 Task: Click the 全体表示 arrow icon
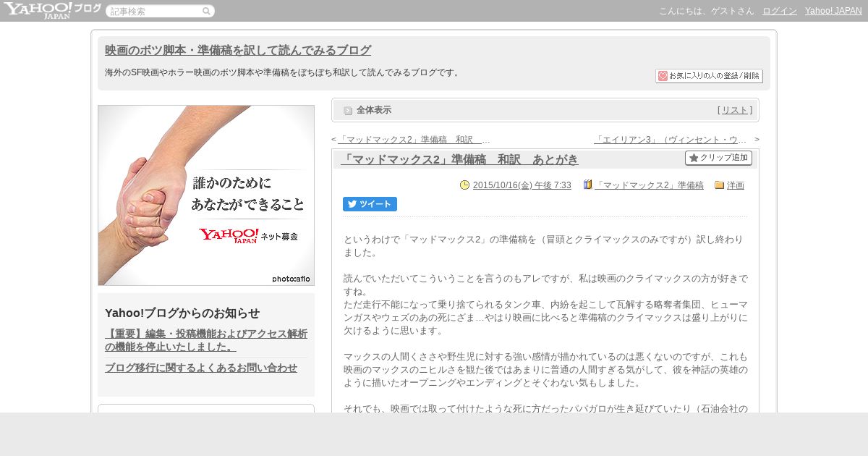click(348, 110)
